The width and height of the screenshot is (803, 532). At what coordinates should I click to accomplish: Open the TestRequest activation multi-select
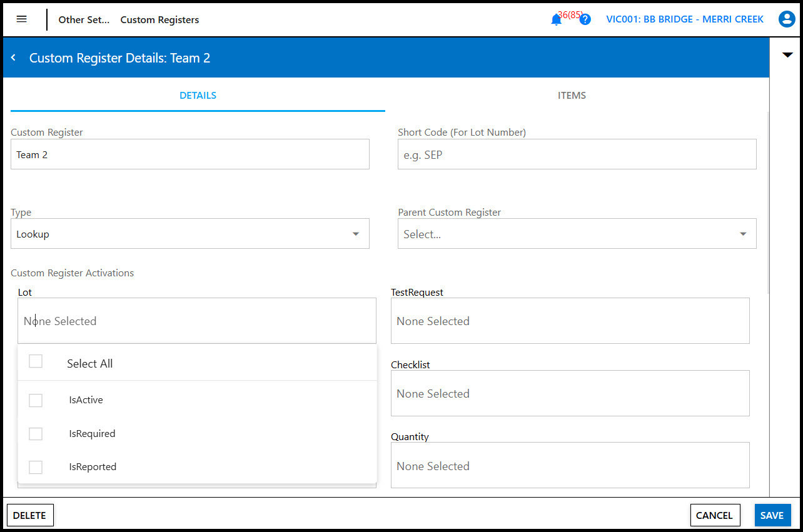tap(570, 321)
